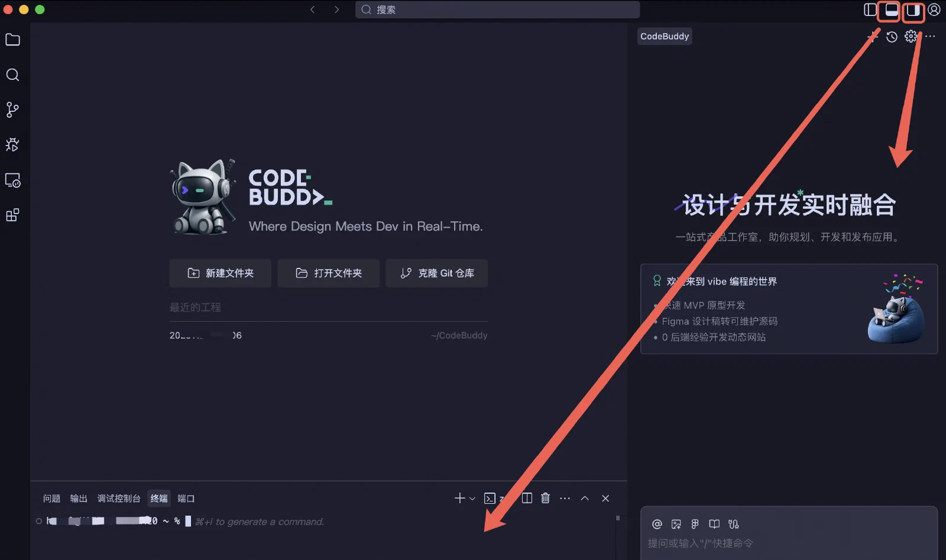Viewport: 946px width, 560px height.
Task: Open the Search view in activity bar
Action: (12, 75)
